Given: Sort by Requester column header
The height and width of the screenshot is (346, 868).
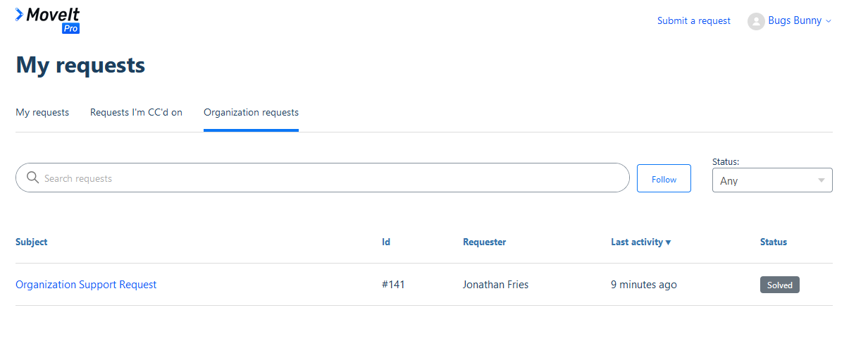Looking at the screenshot, I should (484, 242).
